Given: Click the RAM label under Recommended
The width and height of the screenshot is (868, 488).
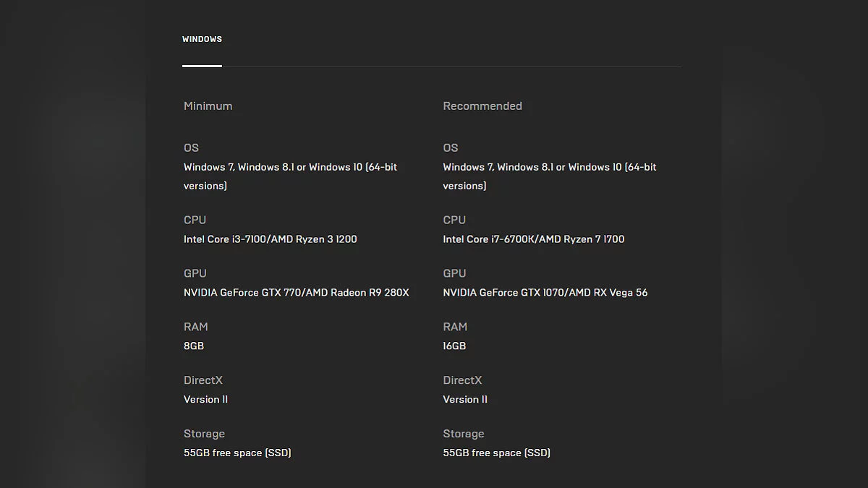Looking at the screenshot, I should 455,327.
